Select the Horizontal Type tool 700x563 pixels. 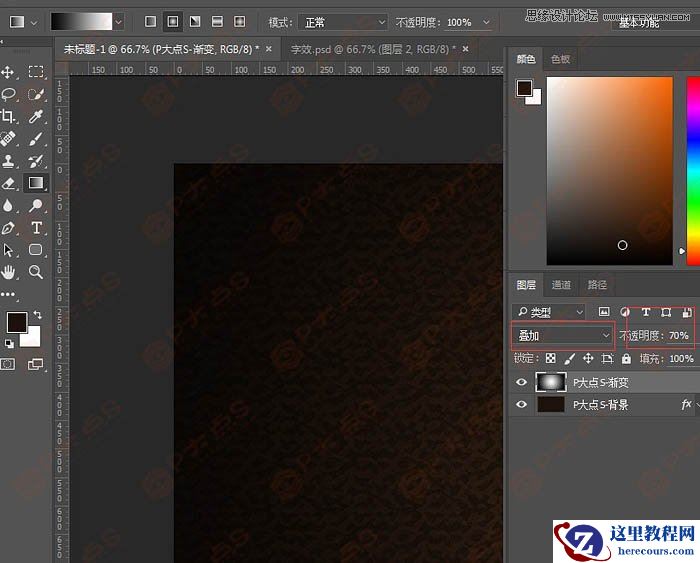[x=36, y=228]
